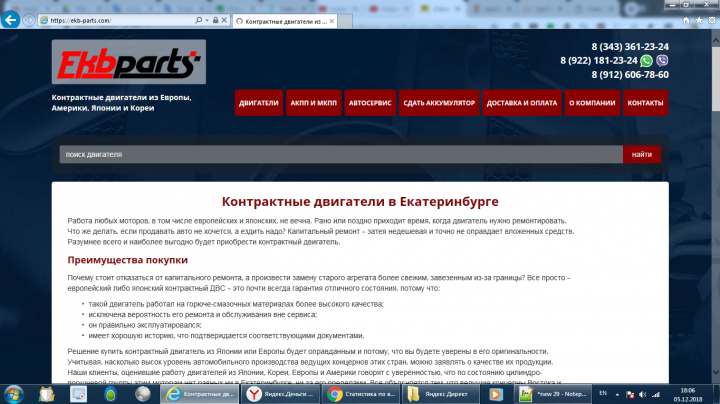Viewport: 720px width, 404px height.
Task: Click the vertical scrollbar thumb
Action: click(715, 78)
